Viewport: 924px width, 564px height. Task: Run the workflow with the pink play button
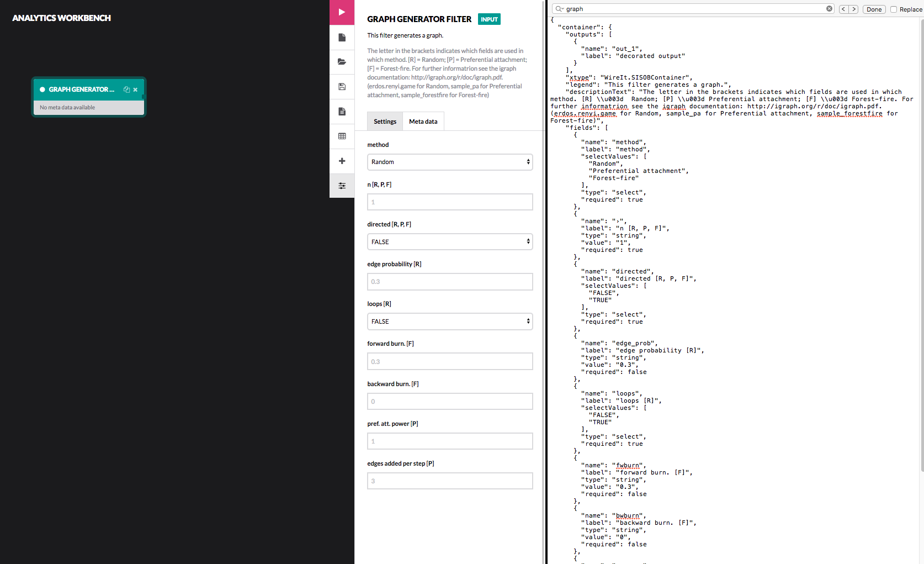click(x=342, y=12)
